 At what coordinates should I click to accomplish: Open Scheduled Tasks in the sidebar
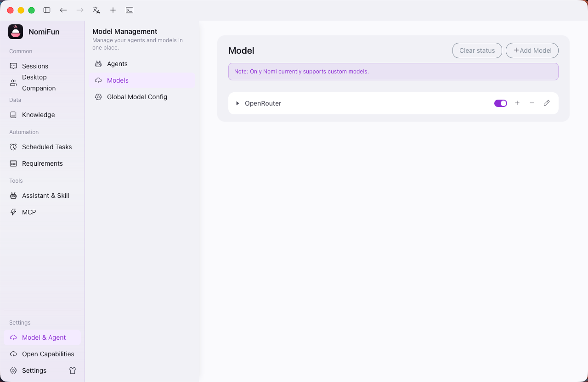[x=42, y=147]
